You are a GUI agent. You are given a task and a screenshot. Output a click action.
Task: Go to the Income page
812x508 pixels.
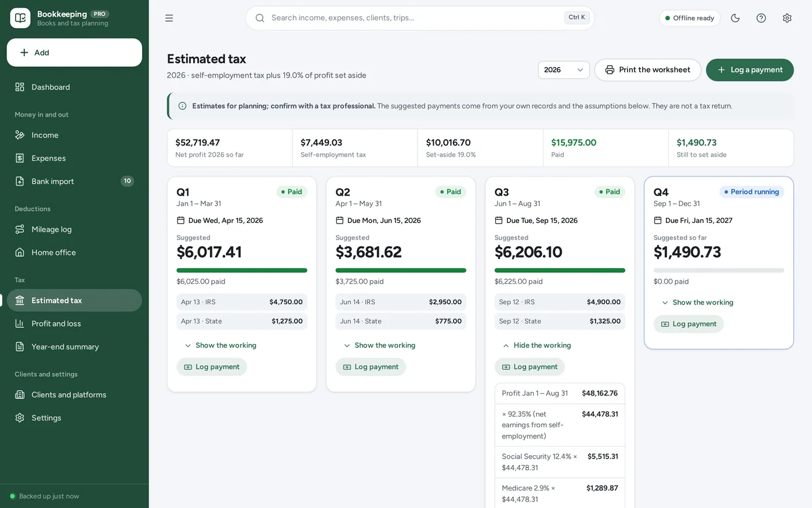[x=74, y=135]
